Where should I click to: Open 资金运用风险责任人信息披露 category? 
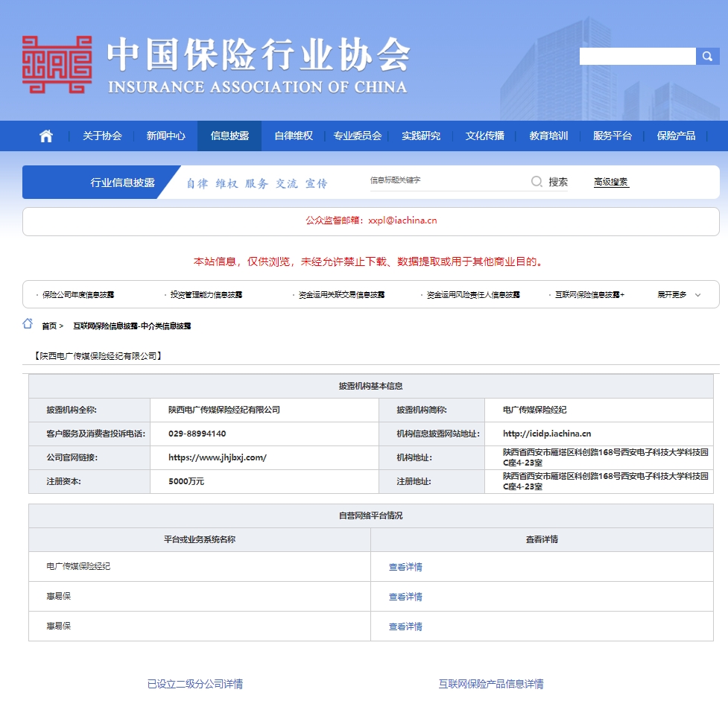[x=473, y=295]
